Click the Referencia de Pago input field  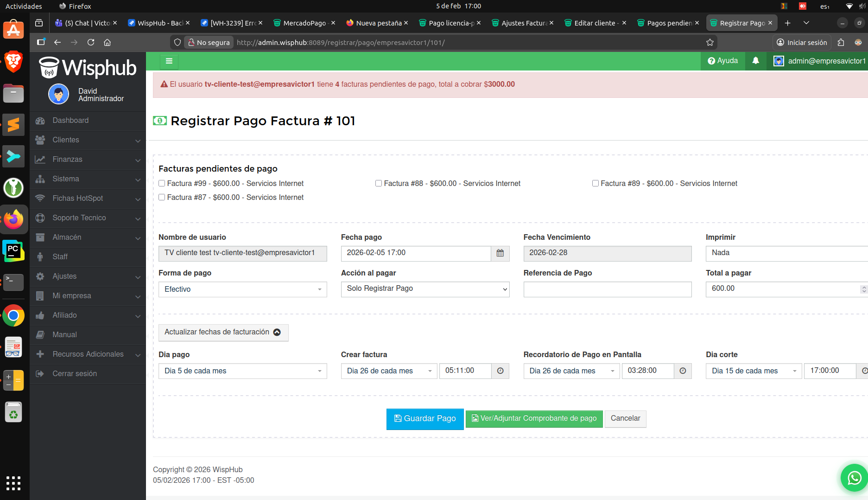[x=607, y=289]
